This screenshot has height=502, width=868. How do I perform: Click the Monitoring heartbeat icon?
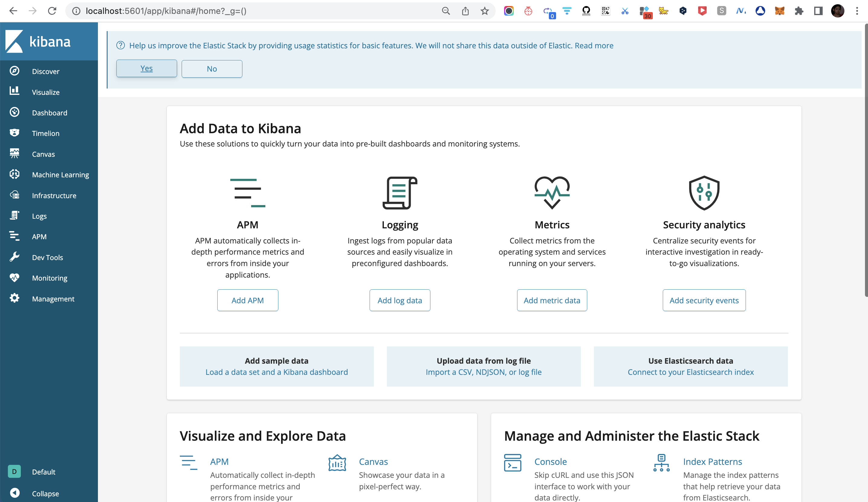15,278
